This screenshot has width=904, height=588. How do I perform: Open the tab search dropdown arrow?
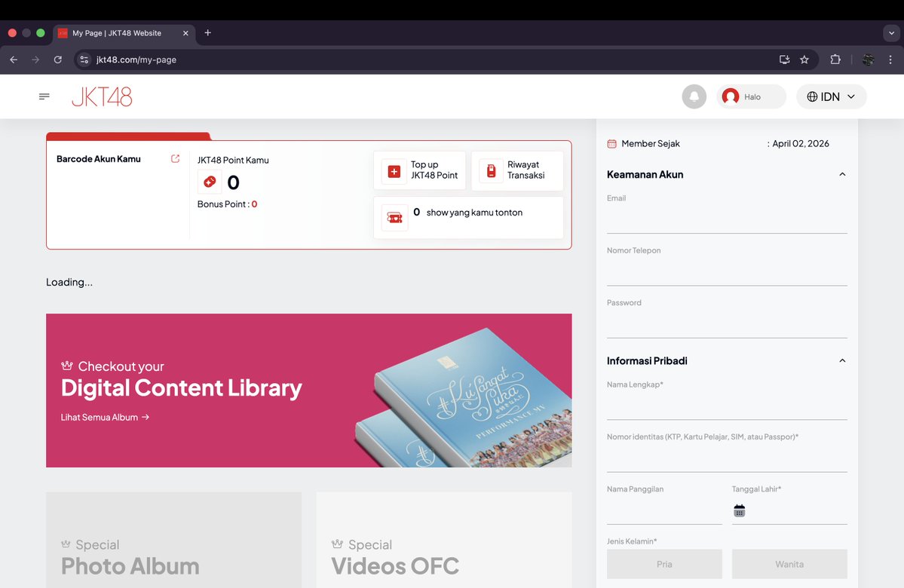(x=891, y=33)
